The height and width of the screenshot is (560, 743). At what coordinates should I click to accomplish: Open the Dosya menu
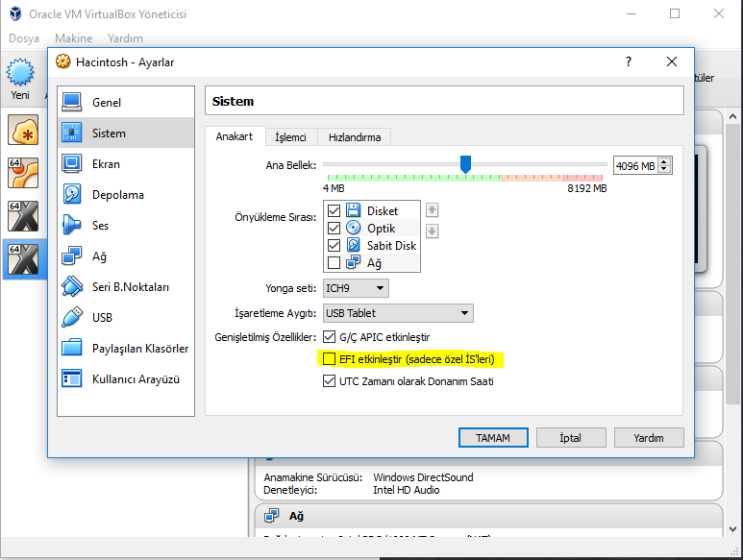24,37
